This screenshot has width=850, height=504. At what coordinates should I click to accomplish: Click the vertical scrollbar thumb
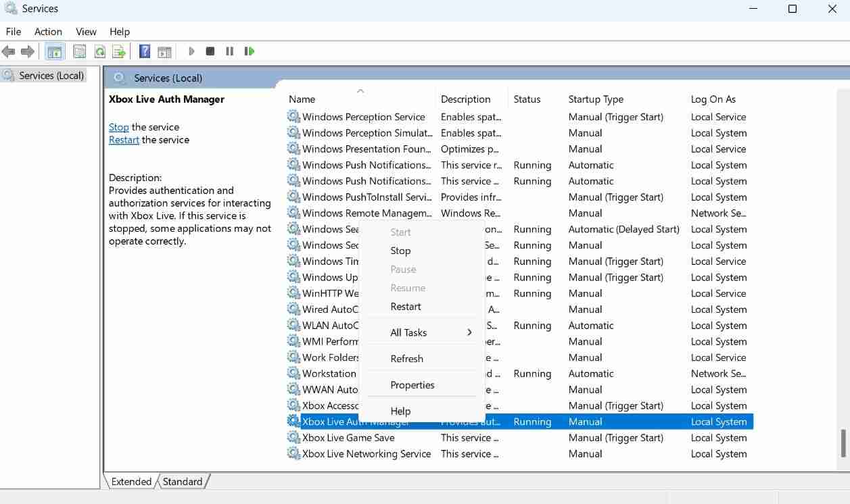click(843, 443)
